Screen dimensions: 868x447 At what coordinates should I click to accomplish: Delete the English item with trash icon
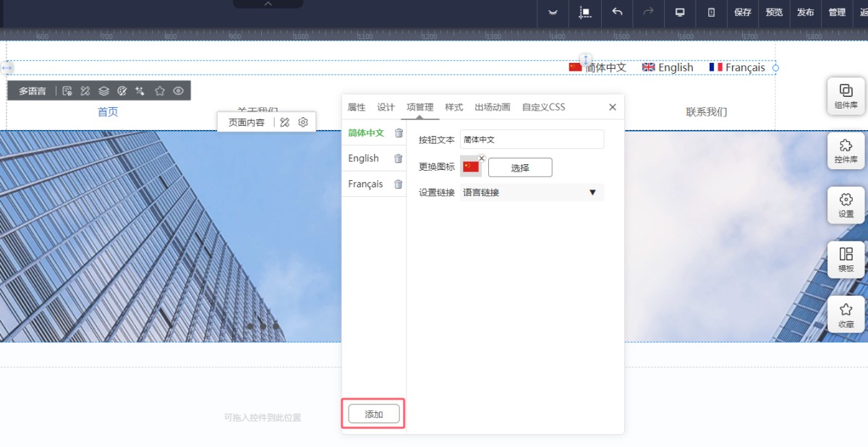(x=399, y=158)
